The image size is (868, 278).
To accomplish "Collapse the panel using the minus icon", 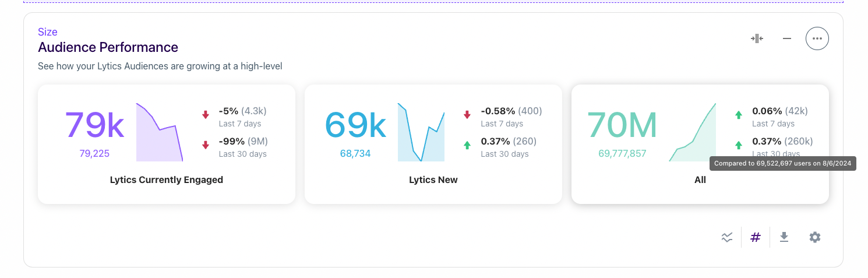I will coord(787,38).
